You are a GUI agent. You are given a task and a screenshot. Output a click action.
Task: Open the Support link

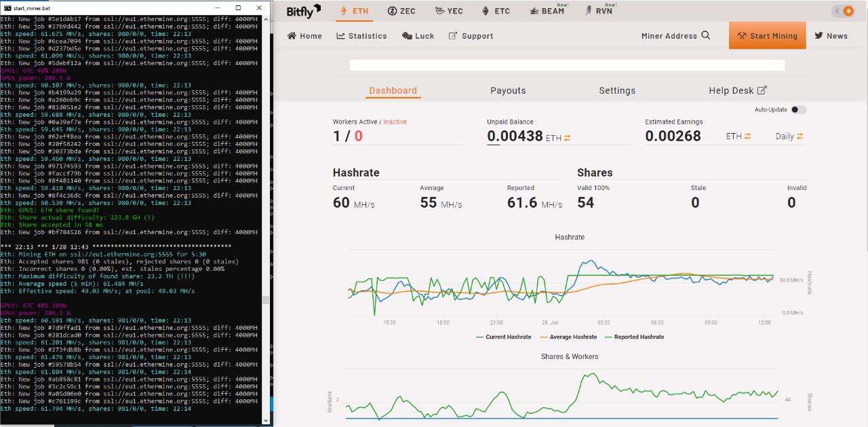471,36
